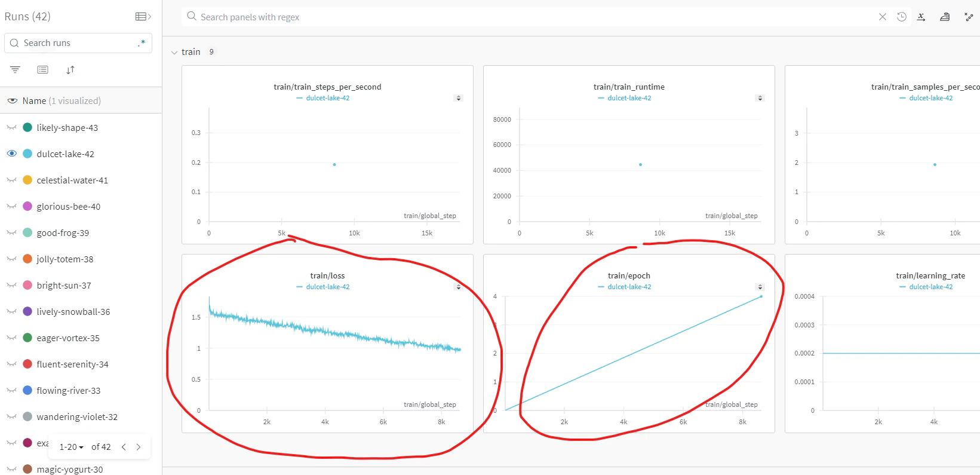Open the smoothing iron icon
The height and width of the screenshot is (475, 980).
945,17
